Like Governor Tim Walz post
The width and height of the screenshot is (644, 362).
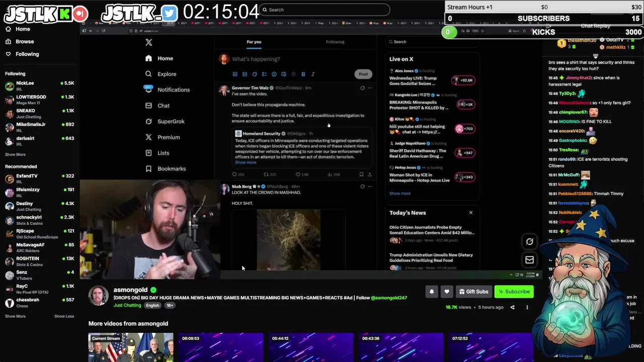coord(301,174)
